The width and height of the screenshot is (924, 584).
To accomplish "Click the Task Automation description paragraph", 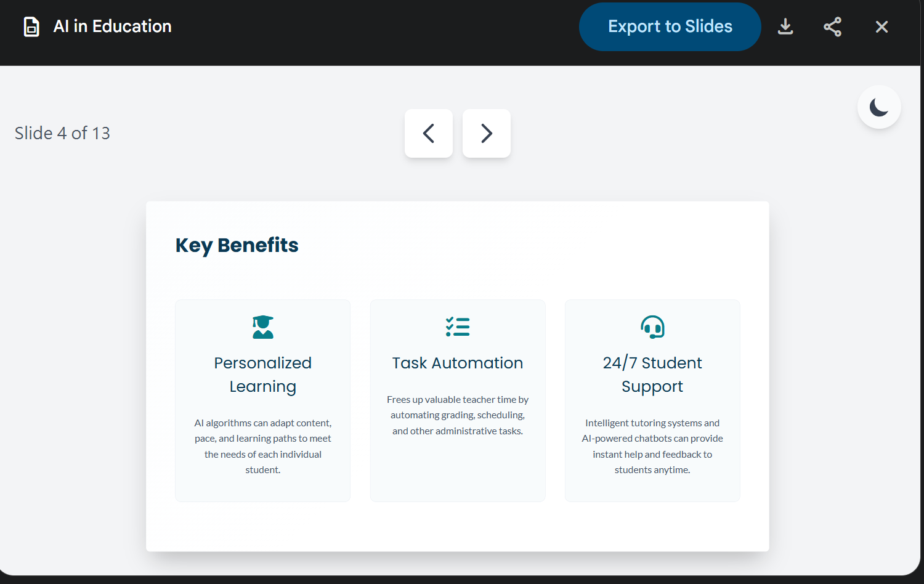I will [x=458, y=415].
